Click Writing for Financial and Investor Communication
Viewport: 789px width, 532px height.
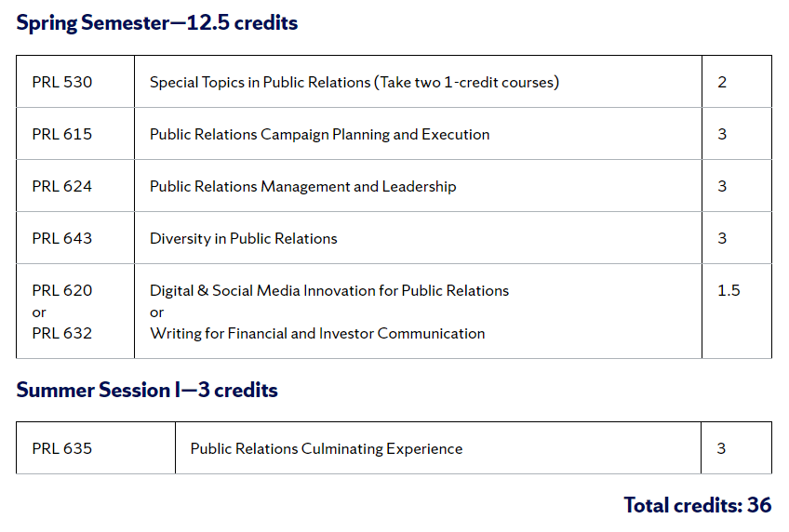[316, 333]
